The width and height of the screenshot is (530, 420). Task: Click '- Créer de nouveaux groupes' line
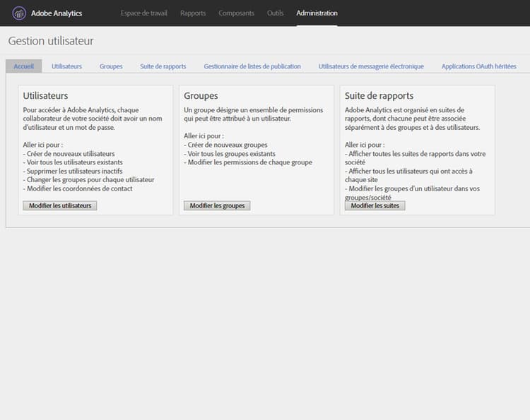225,145
